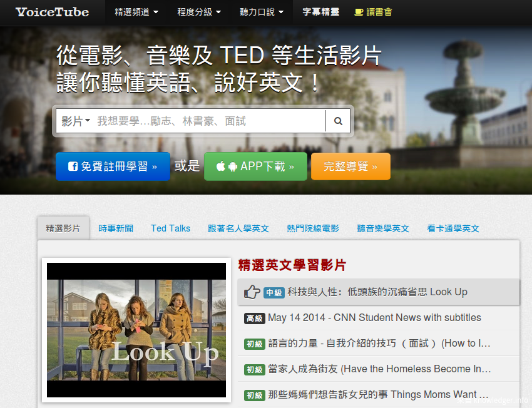Open 字幕精靈 in the top navigation

click(320, 12)
